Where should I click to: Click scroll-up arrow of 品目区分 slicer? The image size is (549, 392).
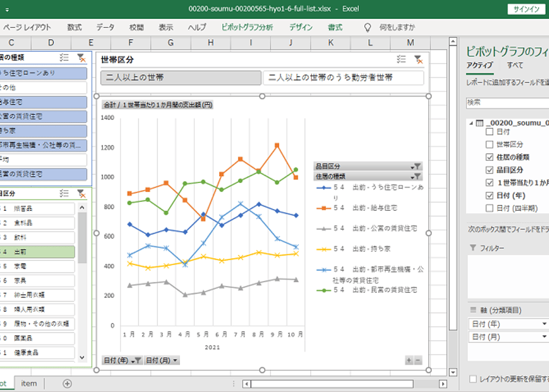[82, 207]
